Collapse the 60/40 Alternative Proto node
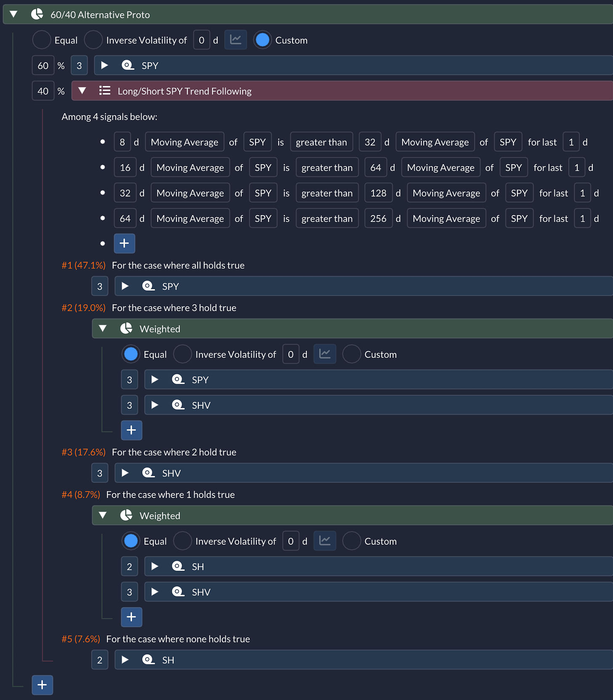Screen dimensions: 613x700 pyautogui.click(x=13, y=14)
